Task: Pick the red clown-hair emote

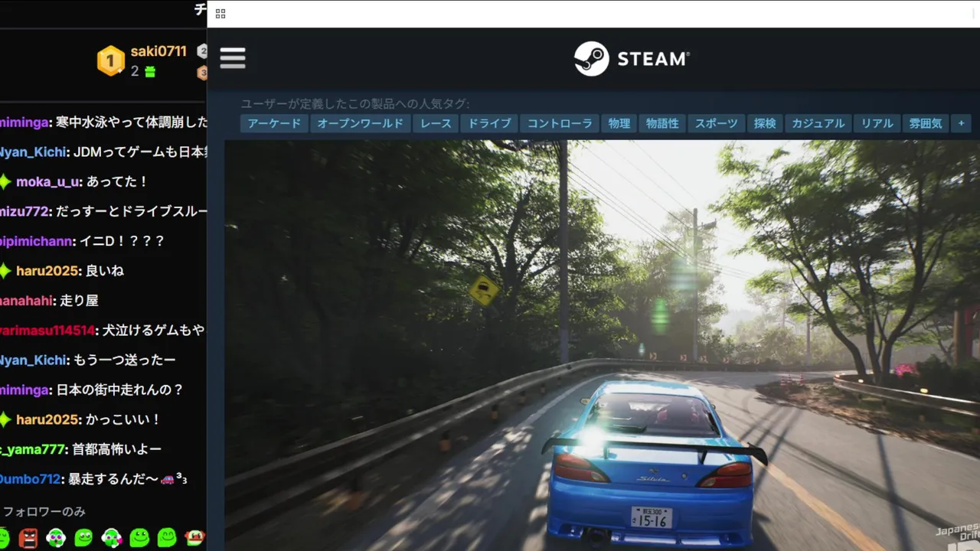Action: (195, 538)
